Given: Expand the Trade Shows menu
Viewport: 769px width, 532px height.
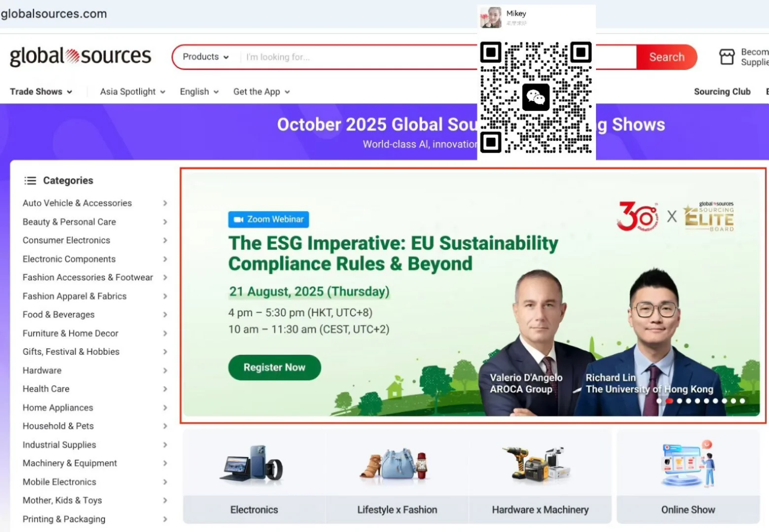Looking at the screenshot, I should point(41,92).
